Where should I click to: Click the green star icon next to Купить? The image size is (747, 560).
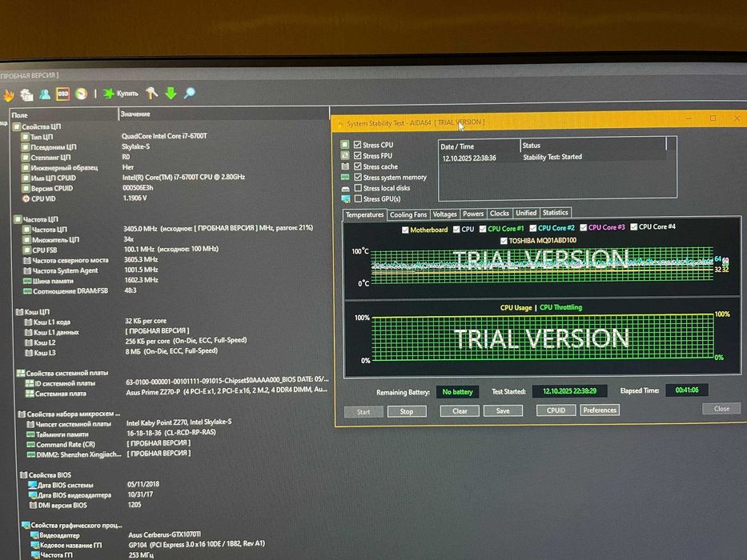[109, 94]
